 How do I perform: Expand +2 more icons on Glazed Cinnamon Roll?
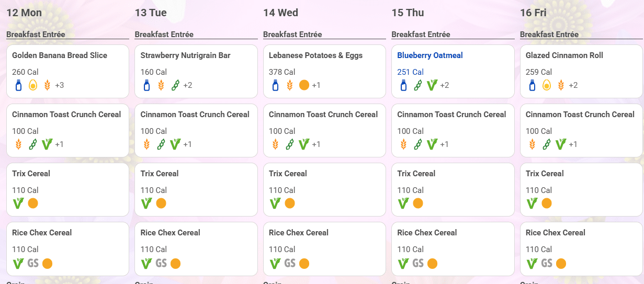tap(573, 85)
